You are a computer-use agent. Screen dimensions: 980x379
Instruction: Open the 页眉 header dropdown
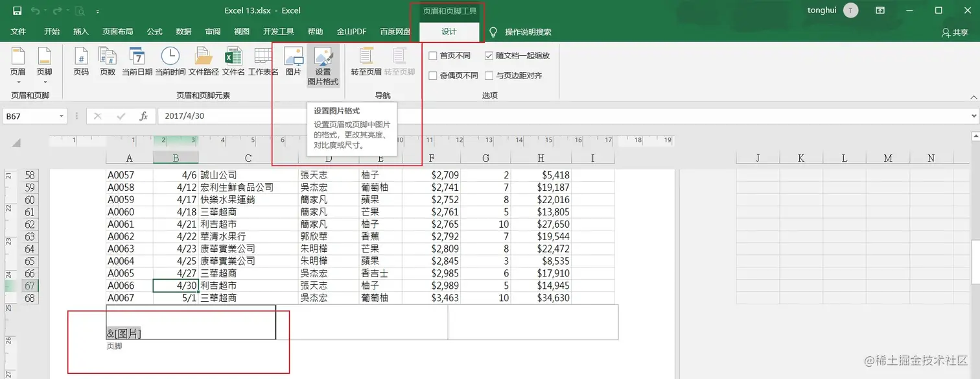(x=18, y=65)
